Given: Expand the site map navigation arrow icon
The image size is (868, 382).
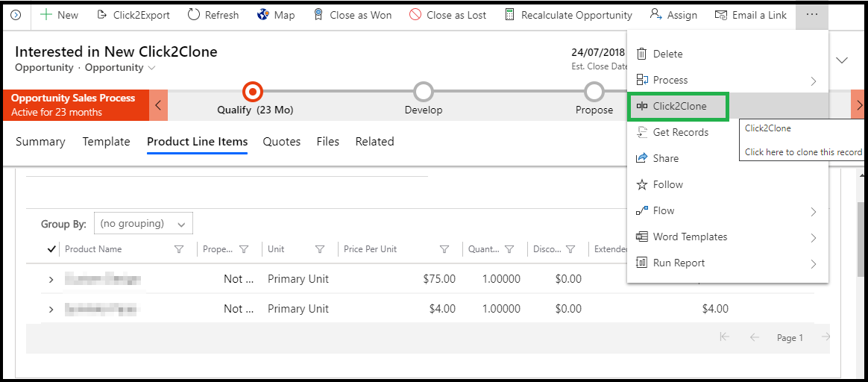Looking at the screenshot, I should (16, 15).
